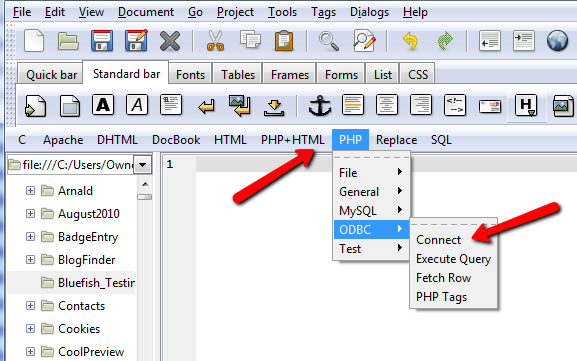Viewport: 577px width, 361px height.
Task: Open the Go menu
Action: pos(195,12)
